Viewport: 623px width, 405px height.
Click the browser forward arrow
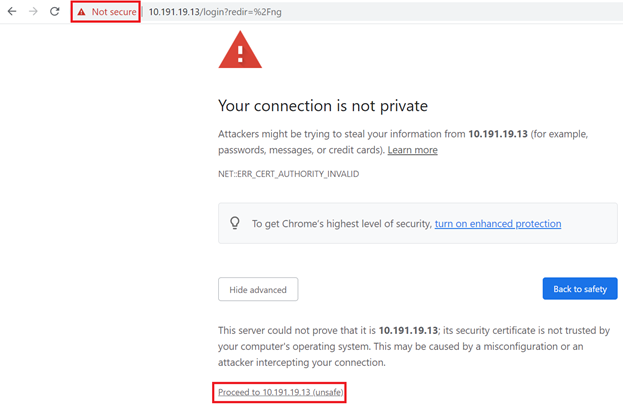33,12
